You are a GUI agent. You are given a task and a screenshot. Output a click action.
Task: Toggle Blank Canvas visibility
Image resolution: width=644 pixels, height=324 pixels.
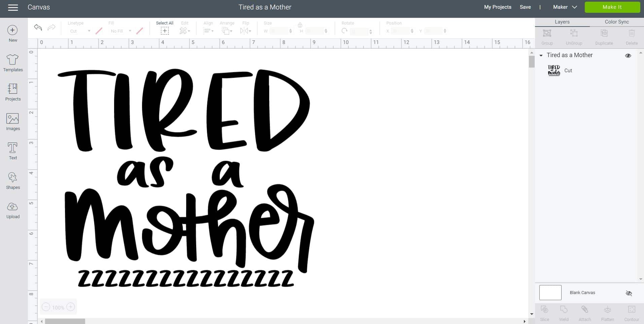click(629, 293)
